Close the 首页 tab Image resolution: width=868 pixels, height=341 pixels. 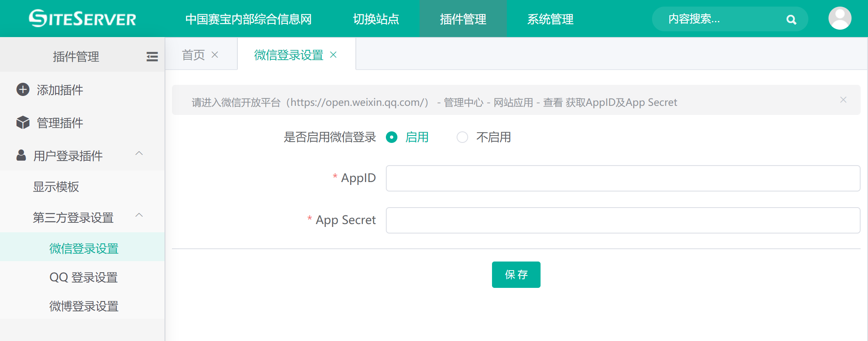pyautogui.click(x=215, y=55)
